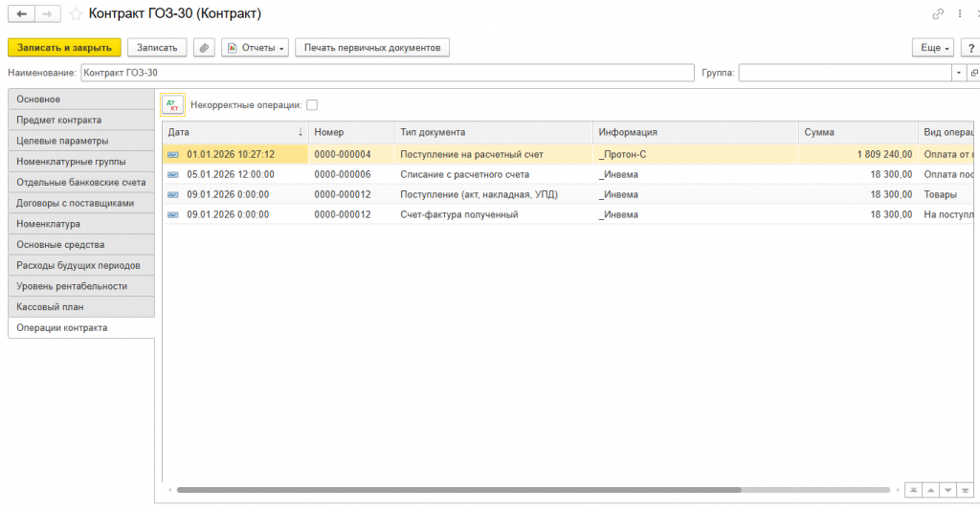Image resolution: width=980 pixels, height=510 pixels.
Task: Select the Целевые параметры tab
Action: 81,141
